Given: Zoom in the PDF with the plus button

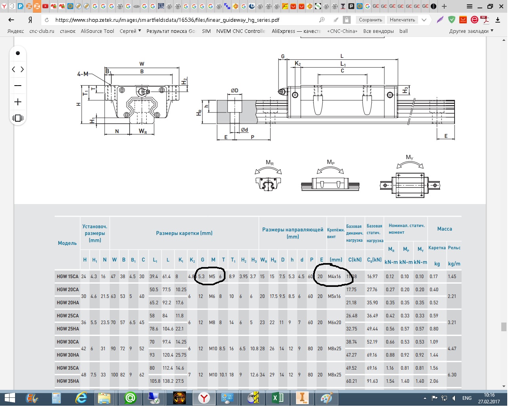Looking at the screenshot, I should click(x=18, y=102).
